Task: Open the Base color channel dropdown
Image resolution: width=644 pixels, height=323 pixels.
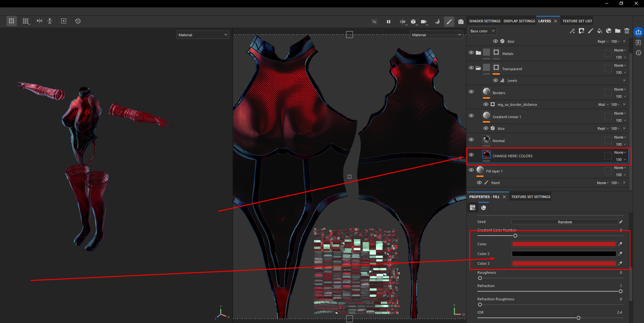Action: (482, 31)
